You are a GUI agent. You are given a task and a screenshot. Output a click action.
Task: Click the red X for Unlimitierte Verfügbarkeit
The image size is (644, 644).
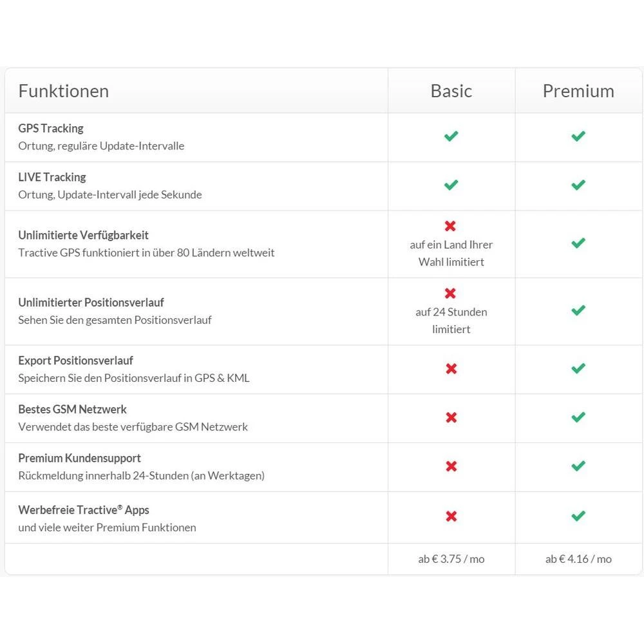point(451,226)
